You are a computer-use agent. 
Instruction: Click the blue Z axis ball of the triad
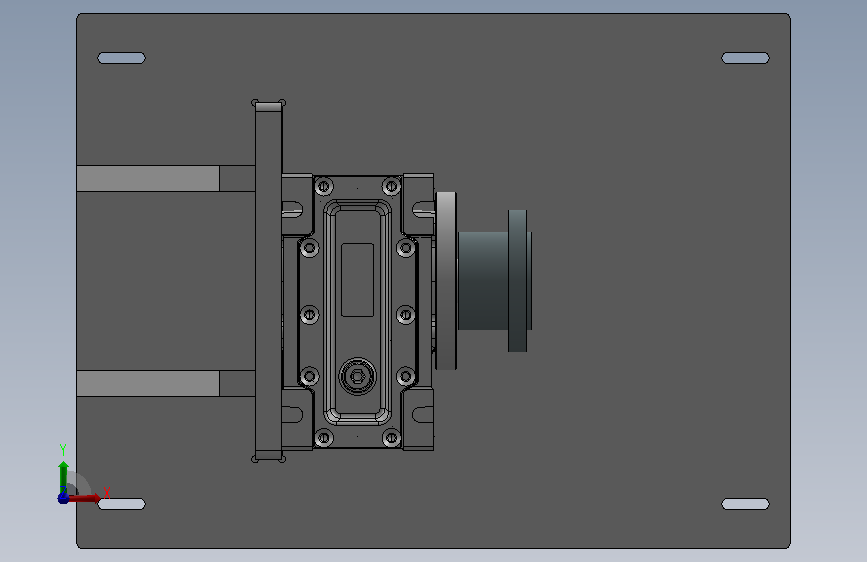point(64,498)
